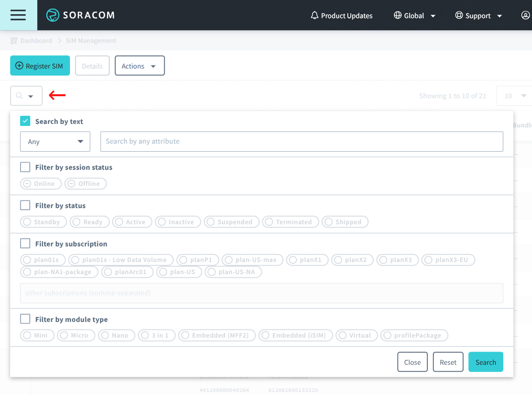532x395 pixels.
Task: Click the Global globe icon
Action: click(398, 16)
